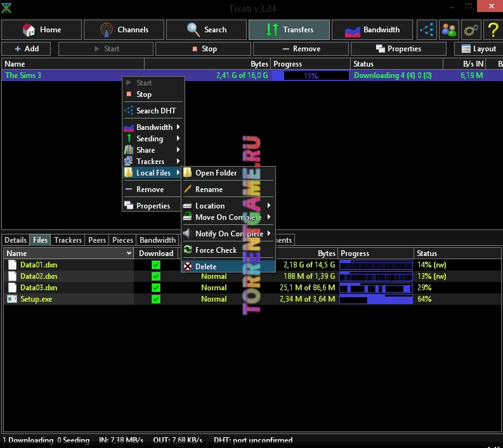Open the Channels section

coord(124,30)
